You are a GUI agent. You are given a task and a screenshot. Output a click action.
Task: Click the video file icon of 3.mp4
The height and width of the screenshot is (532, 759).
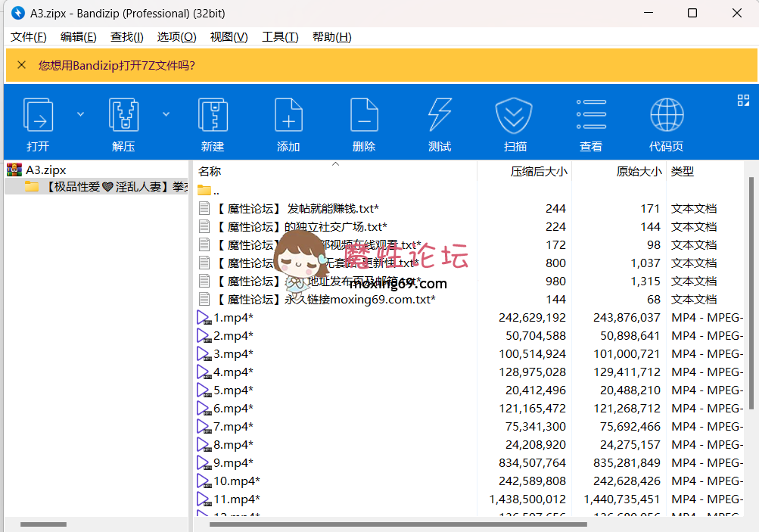click(204, 354)
